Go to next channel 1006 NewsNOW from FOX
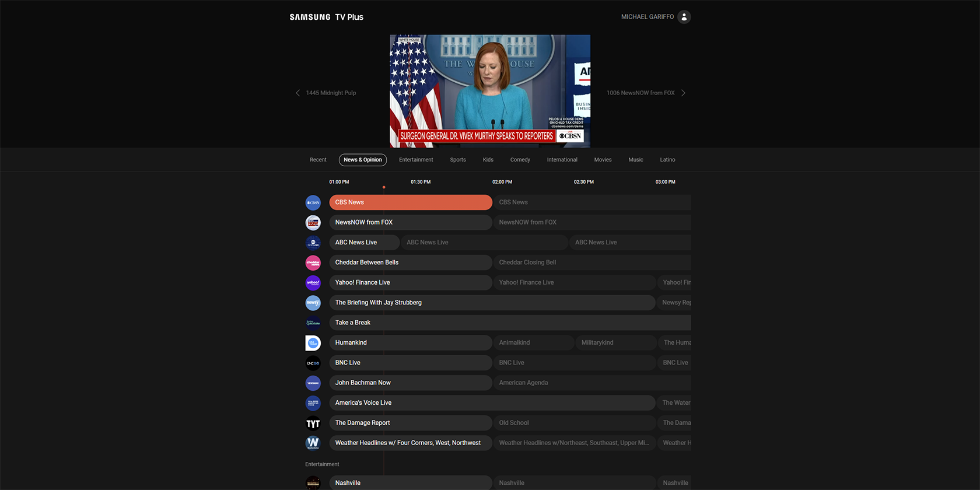The width and height of the screenshot is (980, 490). point(646,93)
